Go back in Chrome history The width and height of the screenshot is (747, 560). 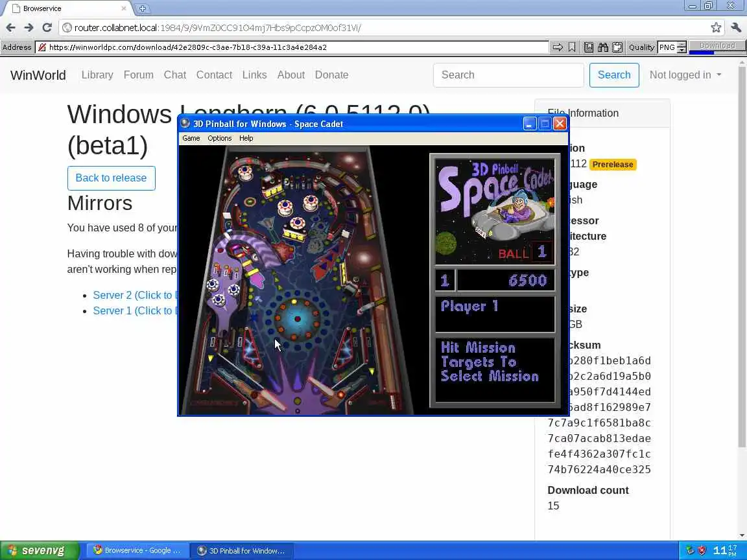pyautogui.click(x=10, y=28)
